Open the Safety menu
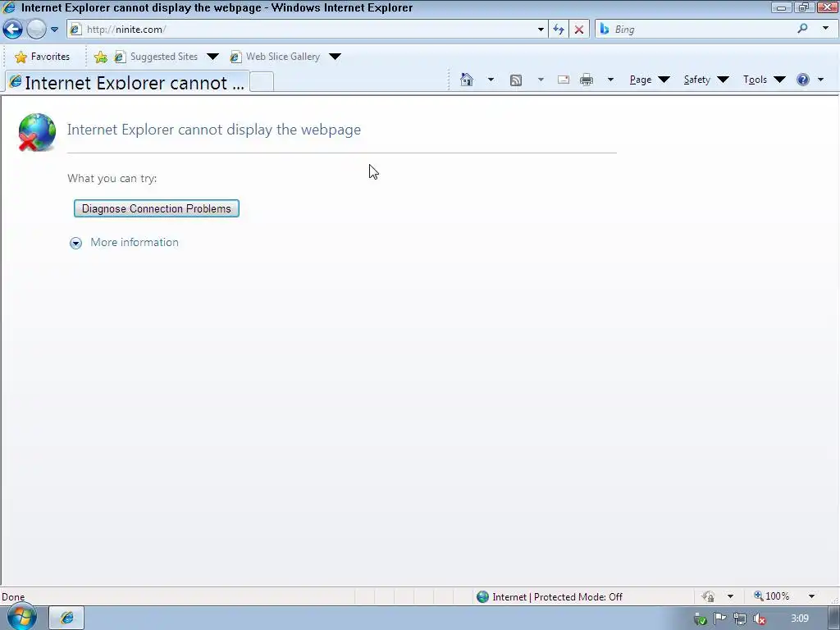The height and width of the screenshot is (630, 840). point(706,80)
